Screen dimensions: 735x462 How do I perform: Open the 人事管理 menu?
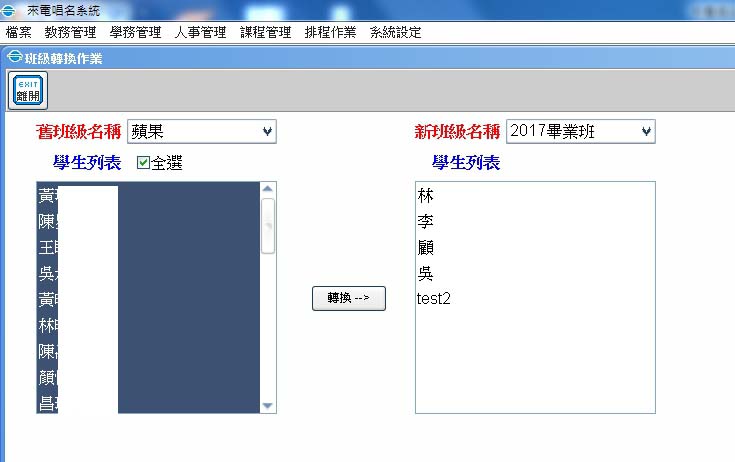tap(200, 32)
